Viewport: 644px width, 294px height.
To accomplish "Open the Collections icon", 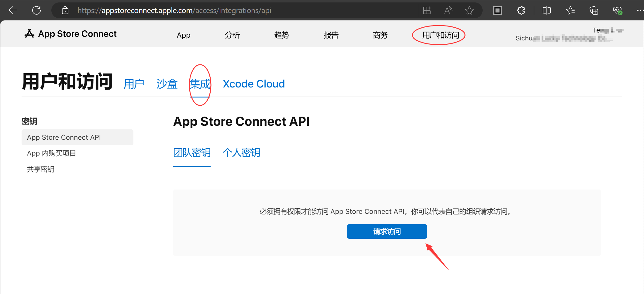I will (594, 11).
